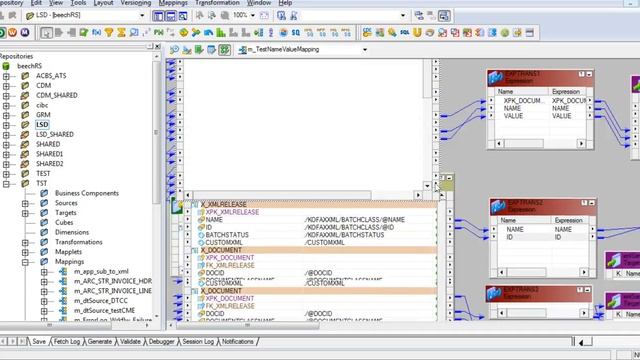Open the empty combo box dropdown in top toolbar
Viewport: 640px width, 360px height.
[x=403, y=16]
